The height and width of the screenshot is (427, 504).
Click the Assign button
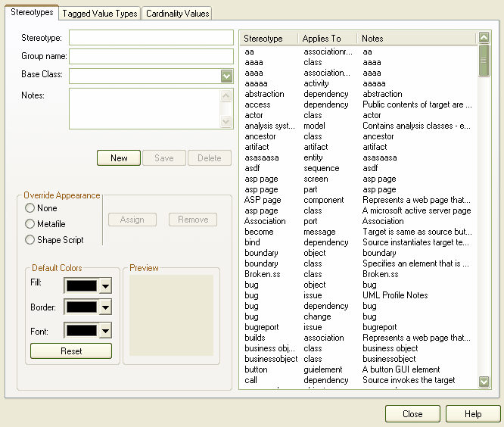pos(132,220)
